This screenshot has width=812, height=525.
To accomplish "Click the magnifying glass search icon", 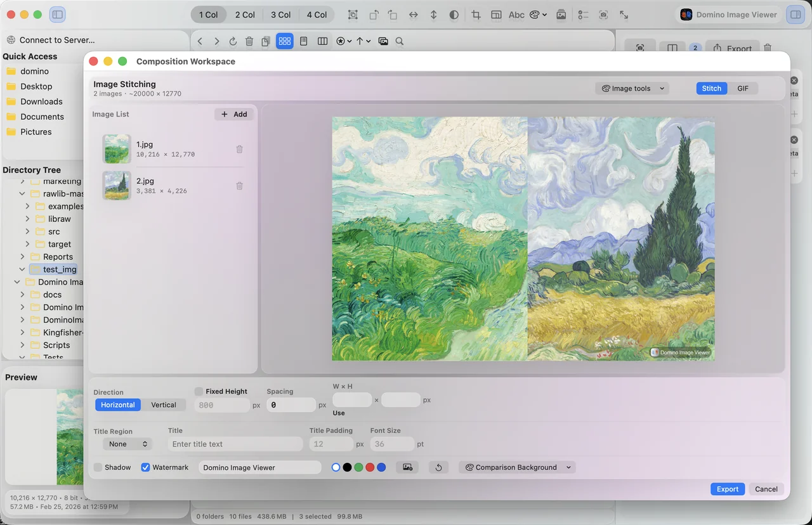I will (x=400, y=41).
